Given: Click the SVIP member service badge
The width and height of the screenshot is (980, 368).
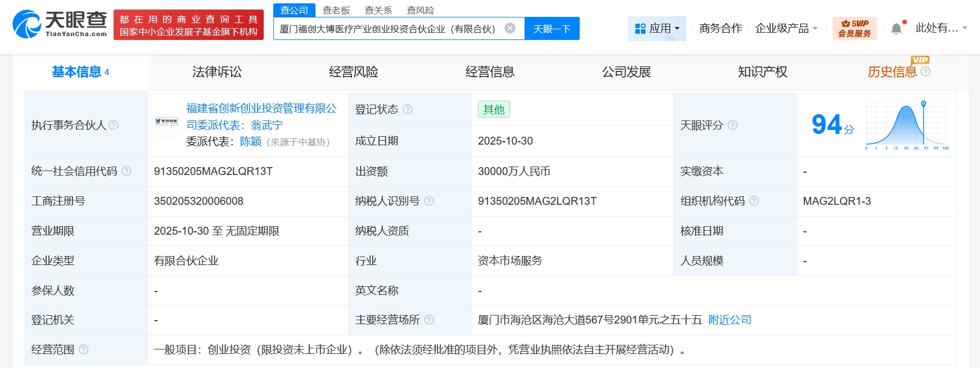Looking at the screenshot, I should click(x=854, y=28).
